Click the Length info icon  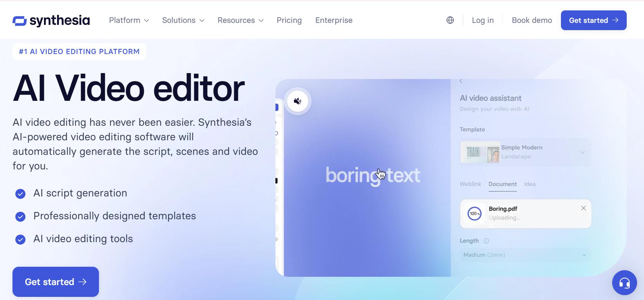tap(486, 241)
